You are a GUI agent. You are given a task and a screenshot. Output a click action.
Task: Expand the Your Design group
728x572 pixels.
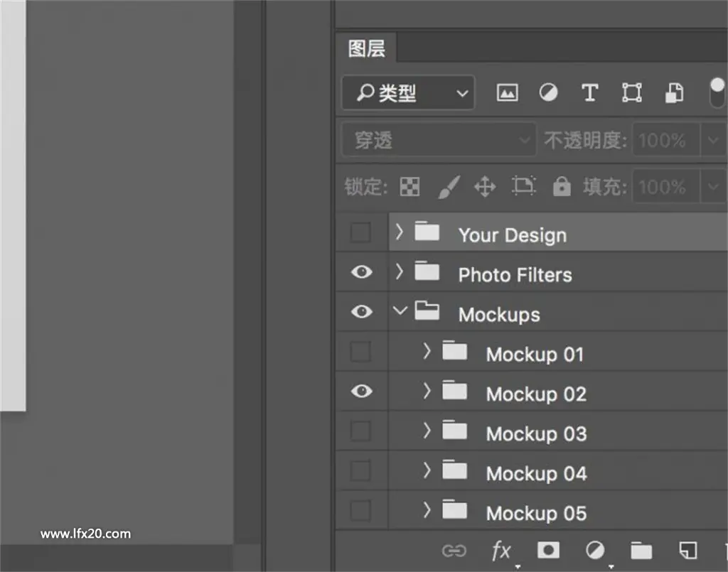[399, 232]
